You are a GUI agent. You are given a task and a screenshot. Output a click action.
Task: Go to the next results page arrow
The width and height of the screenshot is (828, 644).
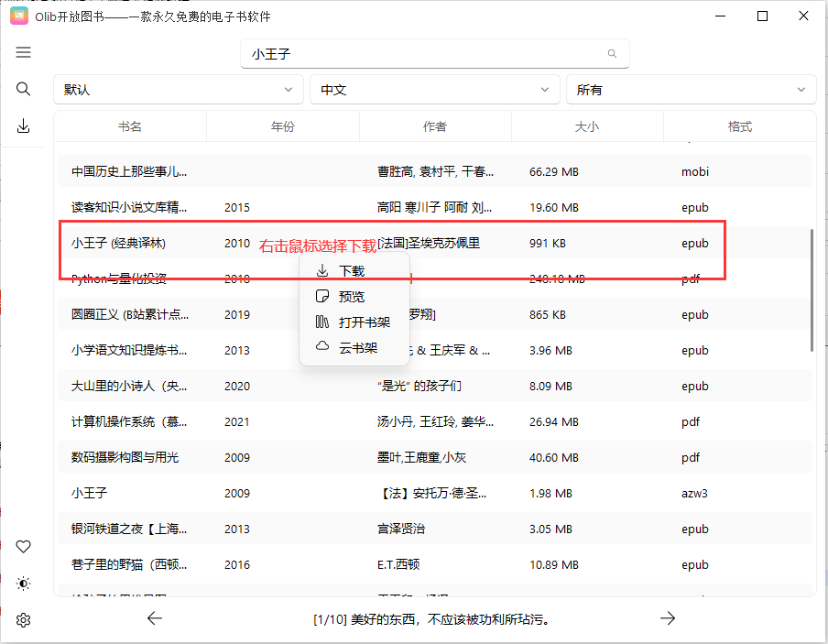click(x=668, y=618)
